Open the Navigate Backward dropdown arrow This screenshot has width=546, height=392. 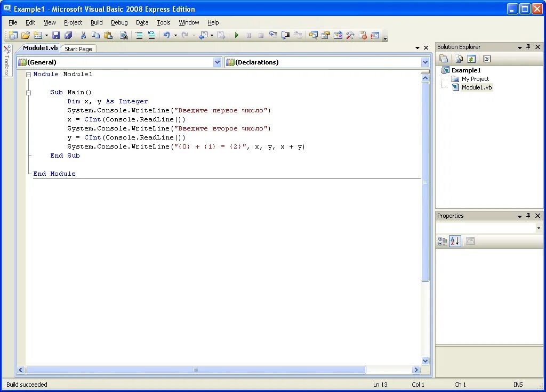[212, 35]
